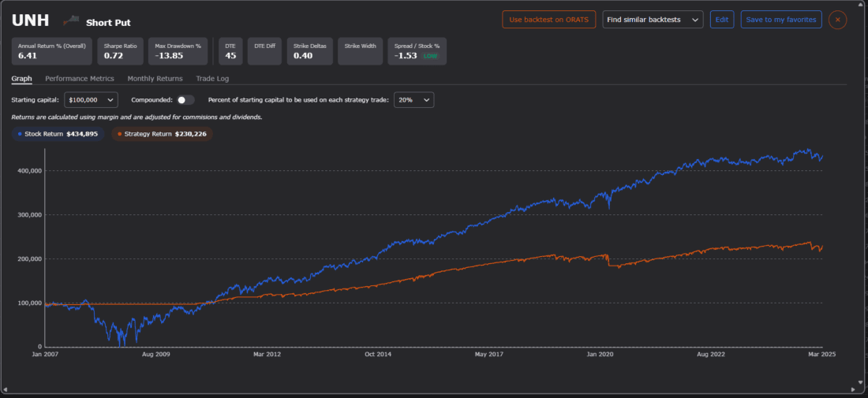The height and width of the screenshot is (398, 868).
Task: Open the Monthly Returns tab
Action: click(155, 79)
